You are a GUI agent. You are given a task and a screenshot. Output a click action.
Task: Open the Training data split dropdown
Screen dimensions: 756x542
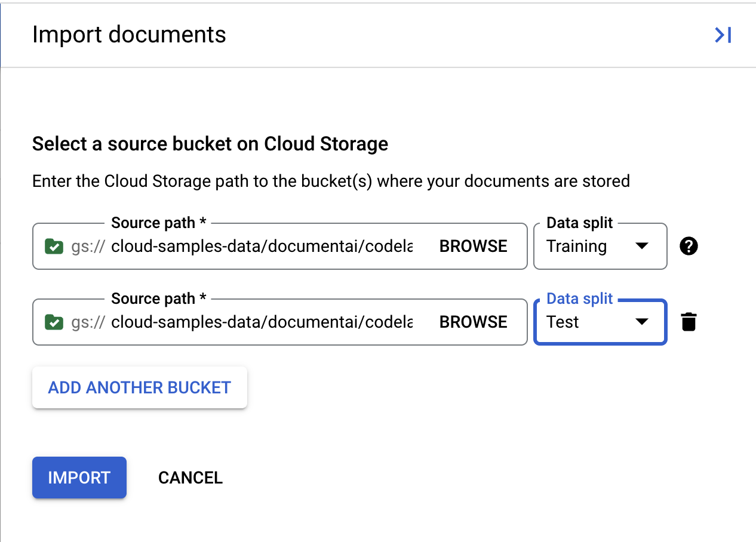600,247
